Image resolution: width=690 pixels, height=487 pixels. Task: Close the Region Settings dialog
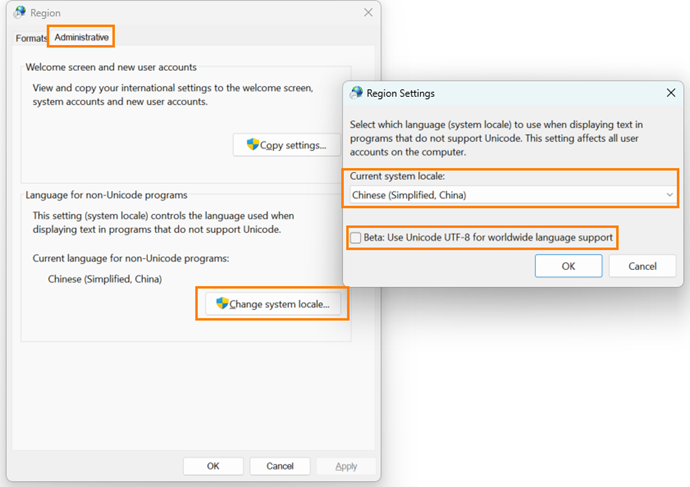point(671,93)
